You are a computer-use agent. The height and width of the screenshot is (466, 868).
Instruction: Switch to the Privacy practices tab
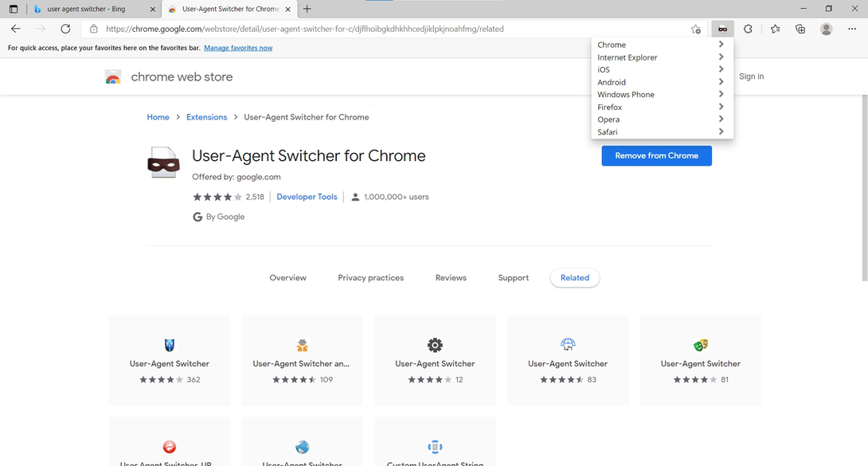[x=371, y=278]
